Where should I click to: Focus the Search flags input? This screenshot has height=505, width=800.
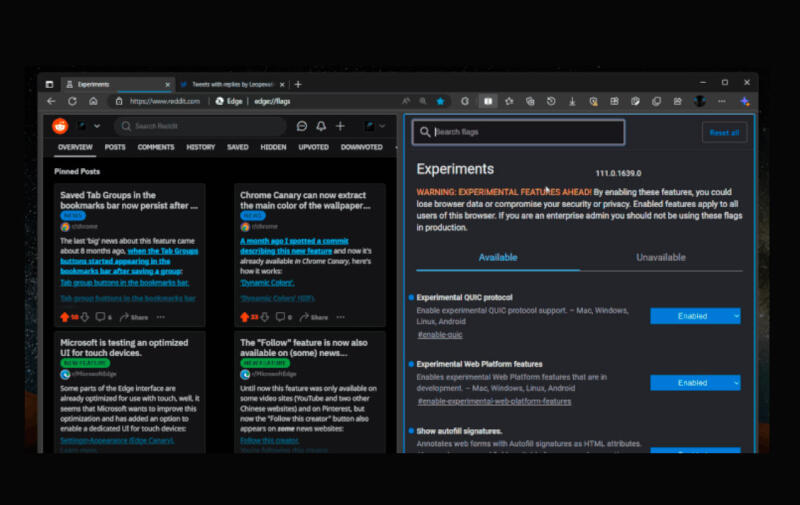(x=518, y=132)
